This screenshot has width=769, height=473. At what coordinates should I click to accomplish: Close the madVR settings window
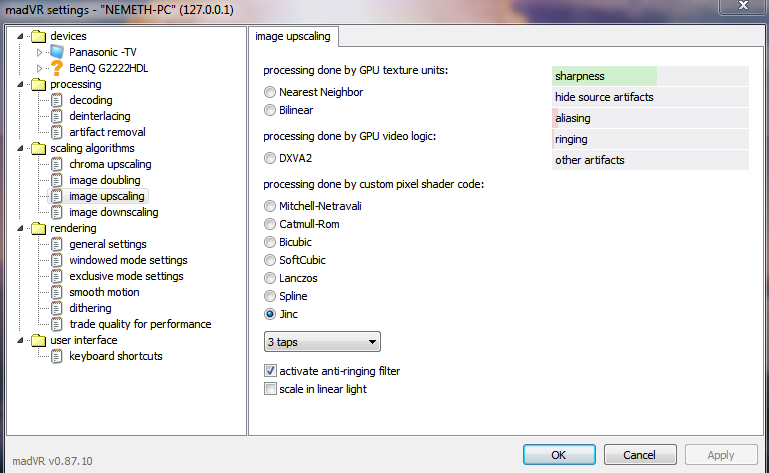tap(743, 5)
